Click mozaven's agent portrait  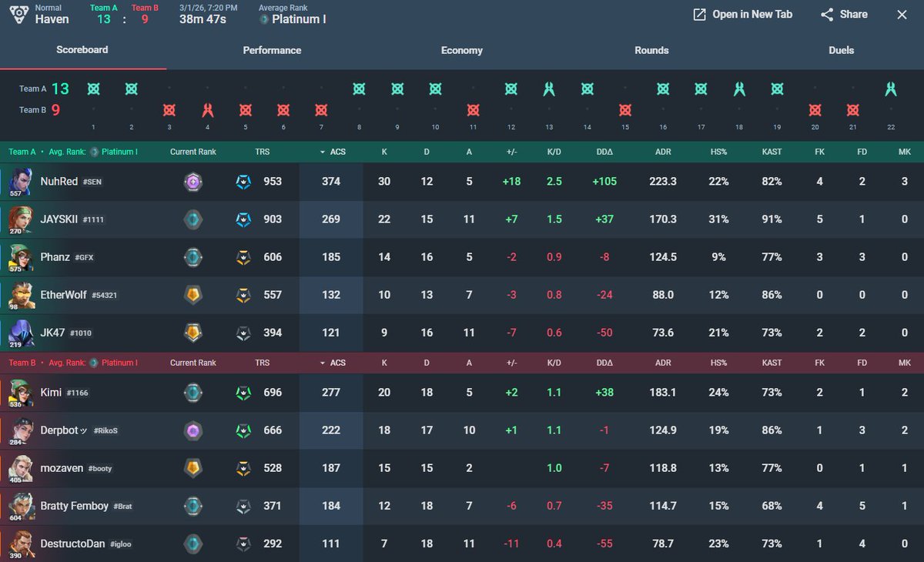click(20, 468)
